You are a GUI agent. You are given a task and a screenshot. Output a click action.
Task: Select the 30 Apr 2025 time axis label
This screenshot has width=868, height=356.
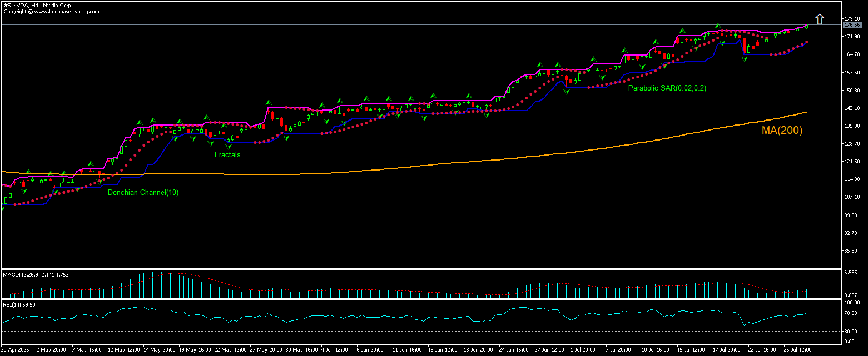16,350
